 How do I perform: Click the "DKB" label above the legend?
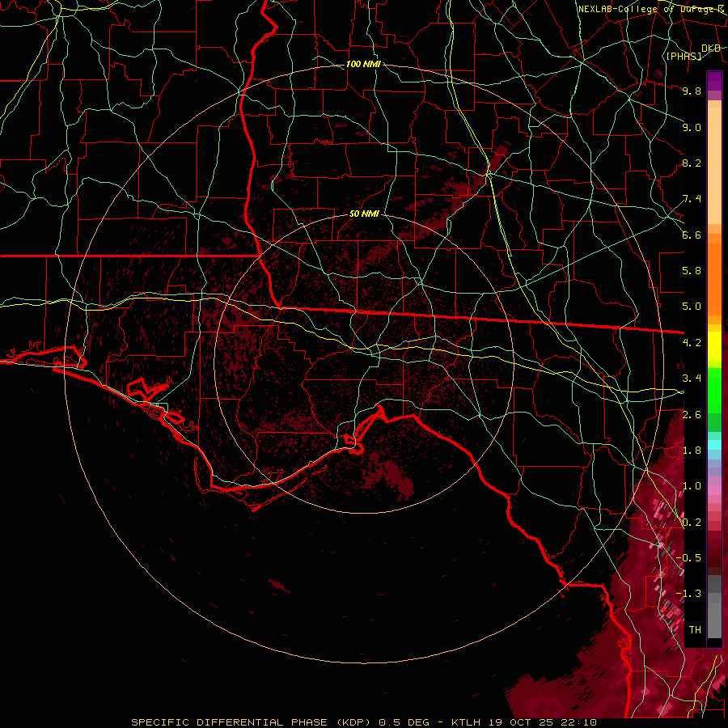click(x=711, y=49)
